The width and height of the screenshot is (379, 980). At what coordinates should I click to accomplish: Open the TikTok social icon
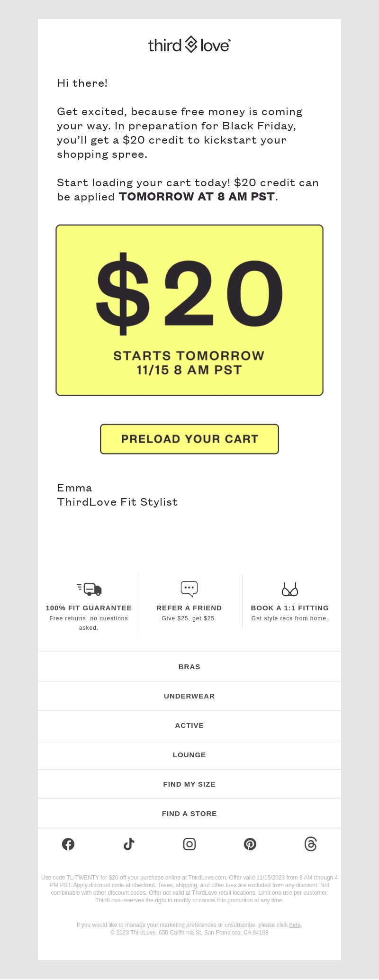pos(129,844)
